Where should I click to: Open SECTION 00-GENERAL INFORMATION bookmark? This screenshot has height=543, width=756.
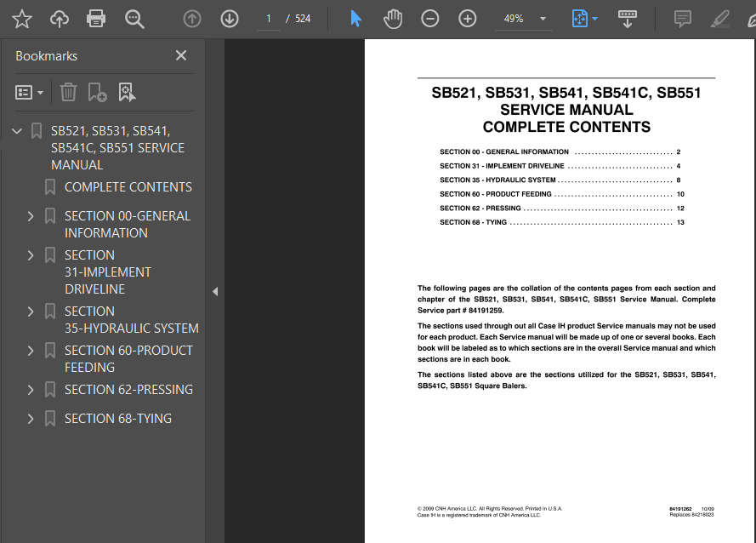[x=128, y=225]
